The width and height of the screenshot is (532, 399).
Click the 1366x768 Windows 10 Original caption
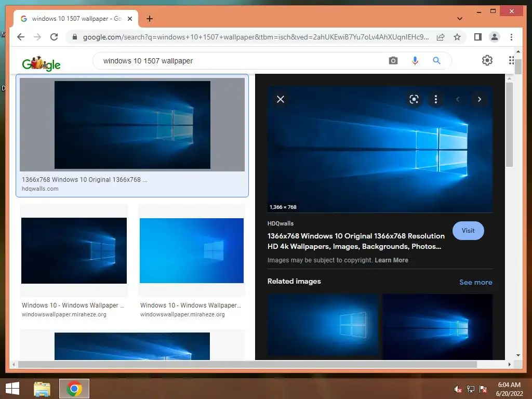pos(85,179)
